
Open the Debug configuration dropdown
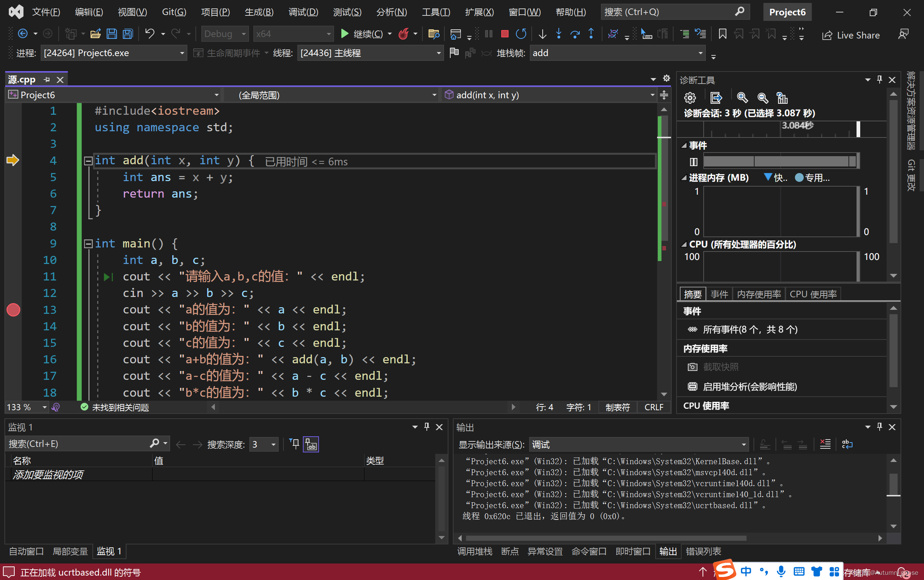pyautogui.click(x=225, y=34)
